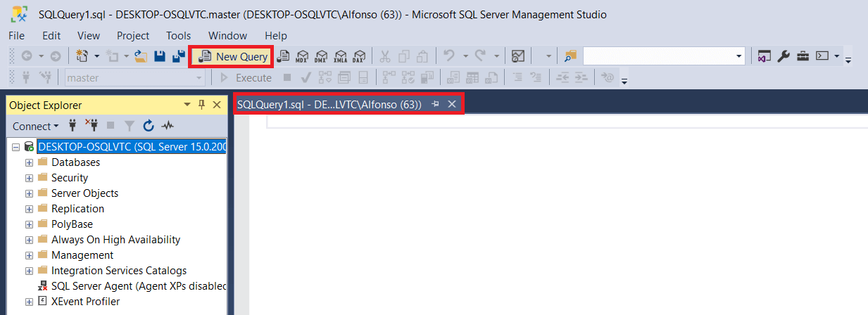Click the Save floppy disk icon

tap(160, 56)
